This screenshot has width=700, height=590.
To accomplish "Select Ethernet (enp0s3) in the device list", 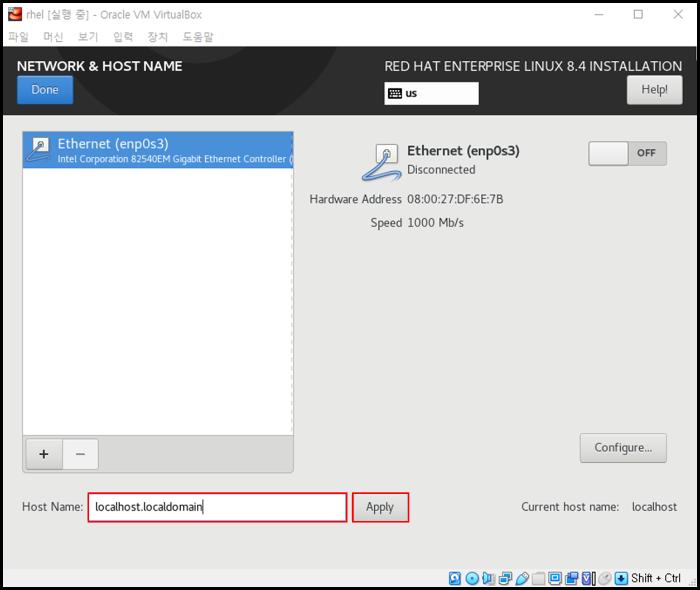I will coord(158,151).
